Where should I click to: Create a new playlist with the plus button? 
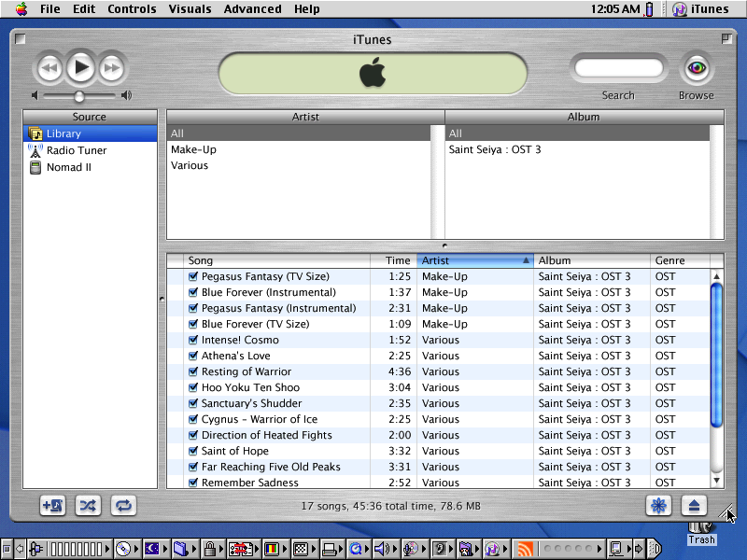(52, 506)
